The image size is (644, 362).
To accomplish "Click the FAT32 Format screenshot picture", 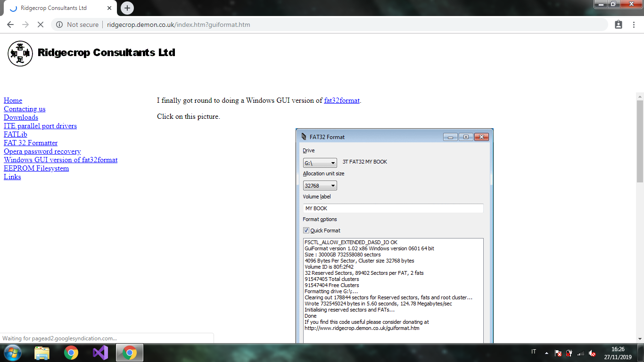I will coord(395,236).
